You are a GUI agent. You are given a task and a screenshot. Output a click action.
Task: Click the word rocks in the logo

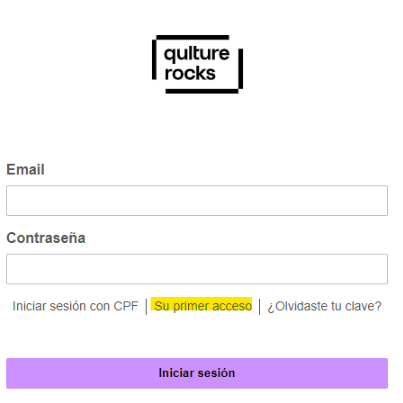pyautogui.click(x=190, y=73)
